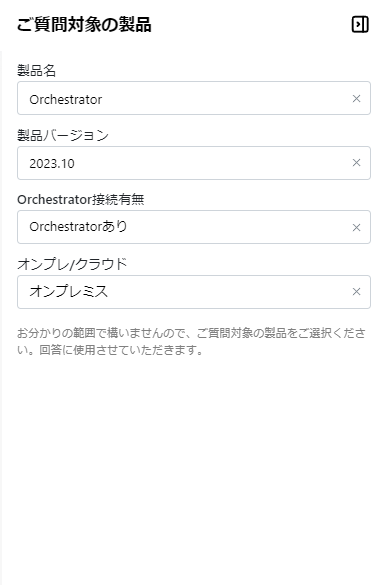Click the 製品名 field label
The height and width of the screenshot is (585, 372).
click(x=36, y=71)
